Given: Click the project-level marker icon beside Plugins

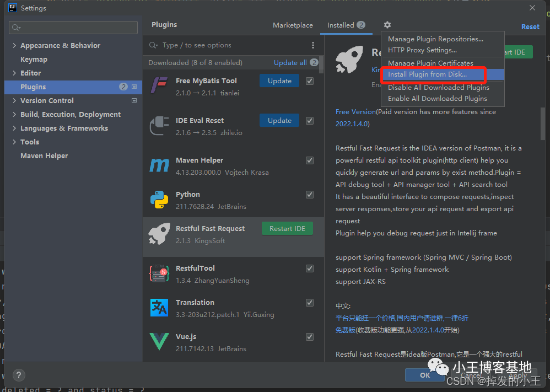Looking at the screenshot, I should point(134,87).
